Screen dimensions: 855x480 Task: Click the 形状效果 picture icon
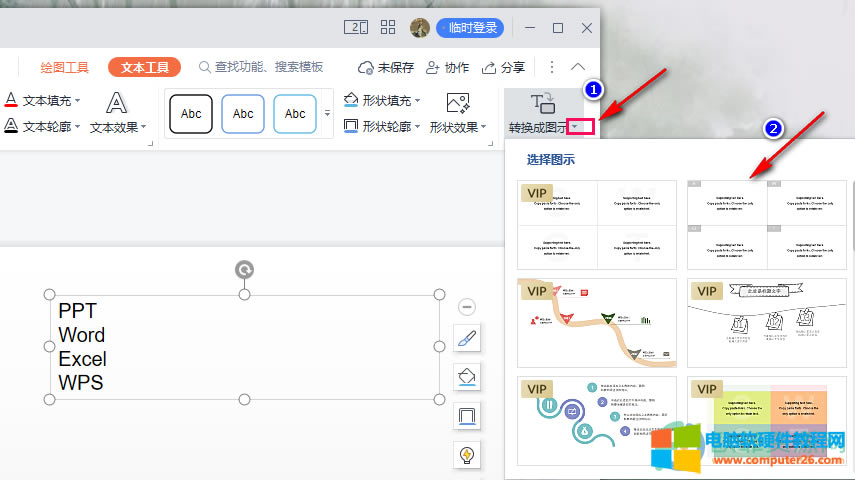pos(457,103)
